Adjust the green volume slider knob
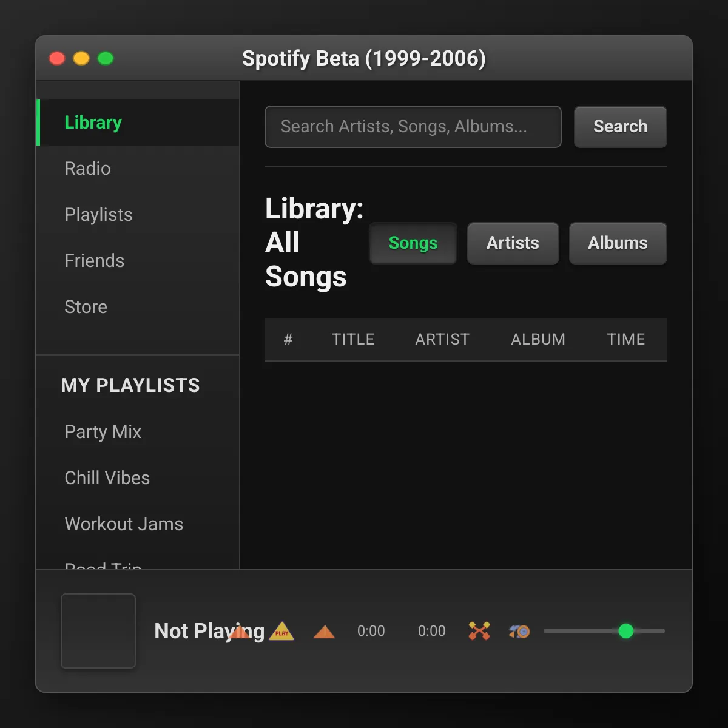The width and height of the screenshot is (728, 728). coord(625,631)
